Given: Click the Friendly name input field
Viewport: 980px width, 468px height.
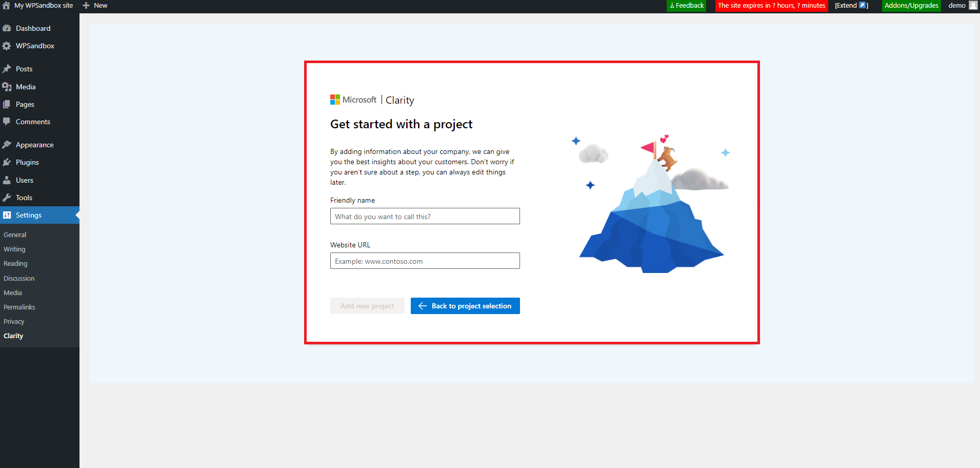Looking at the screenshot, I should point(425,216).
